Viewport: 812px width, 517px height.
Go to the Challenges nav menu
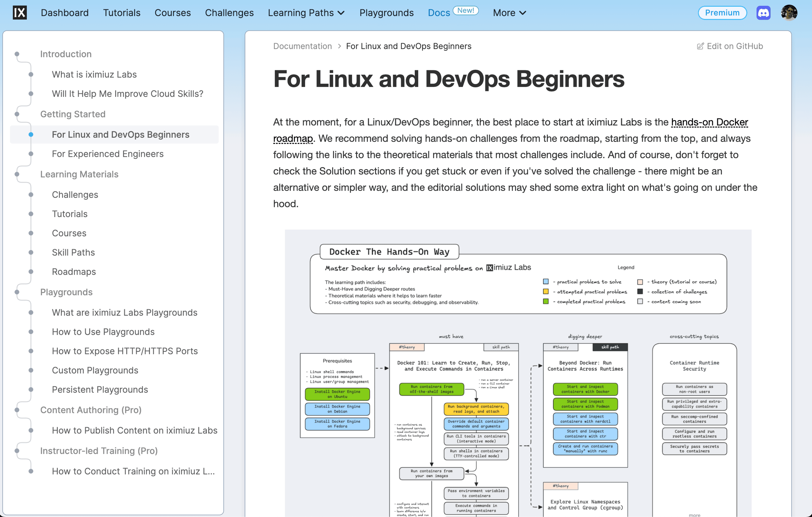pos(229,13)
